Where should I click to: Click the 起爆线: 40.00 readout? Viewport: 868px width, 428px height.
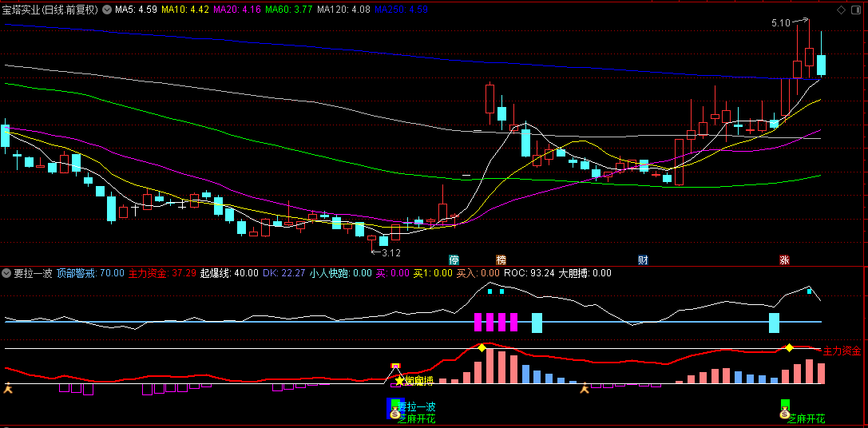point(229,273)
